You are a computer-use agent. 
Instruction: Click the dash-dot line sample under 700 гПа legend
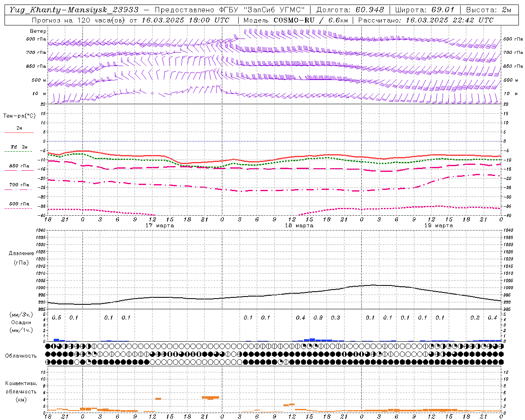point(19,189)
